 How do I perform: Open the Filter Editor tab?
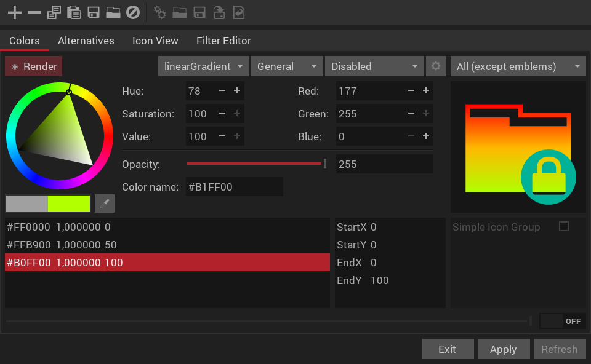223,41
